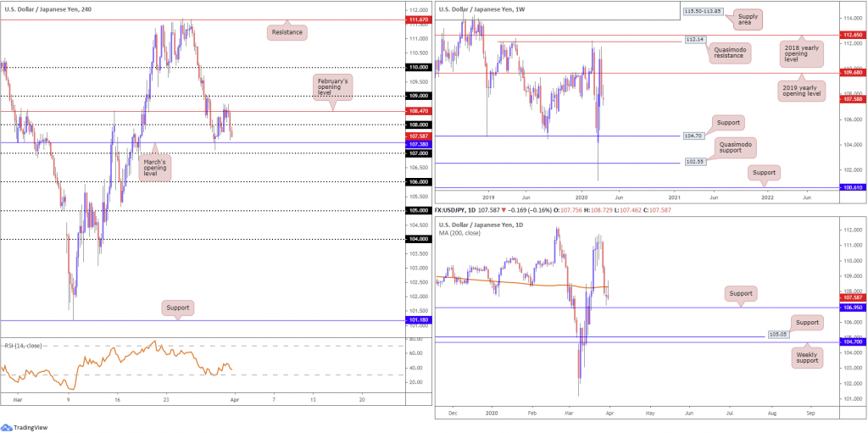Select the Weekly support callout
The width and height of the screenshot is (868, 433).
[x=808, y=357]
